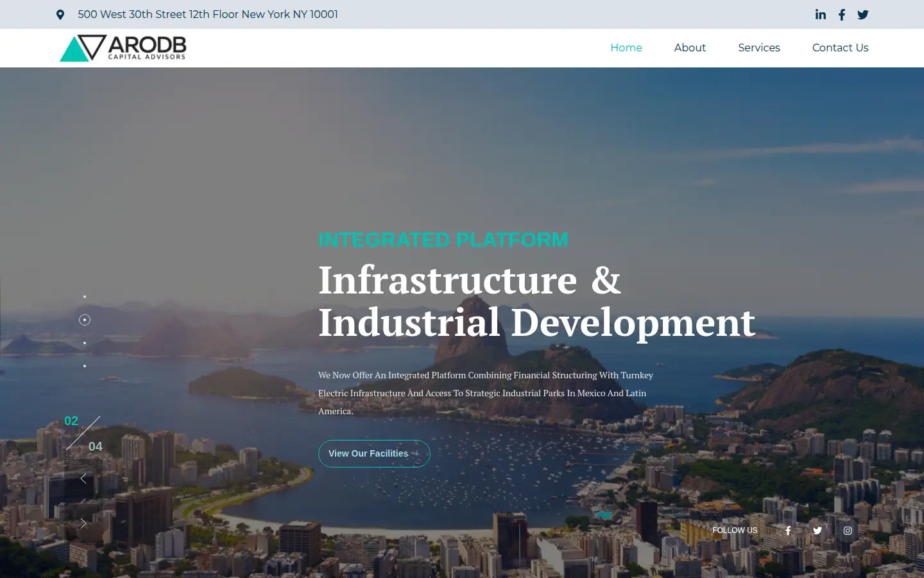Click the View Our Facilities button

tap(374, 453)
